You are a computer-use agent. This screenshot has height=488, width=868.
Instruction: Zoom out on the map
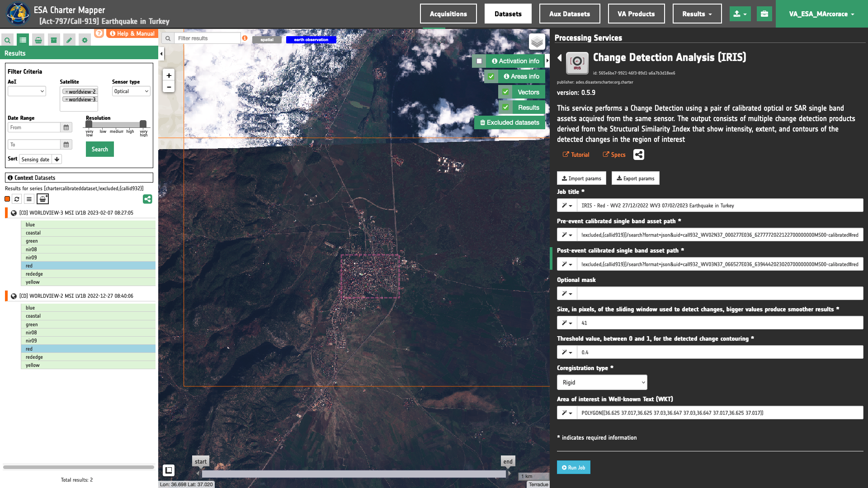click(x=169, y=87)
